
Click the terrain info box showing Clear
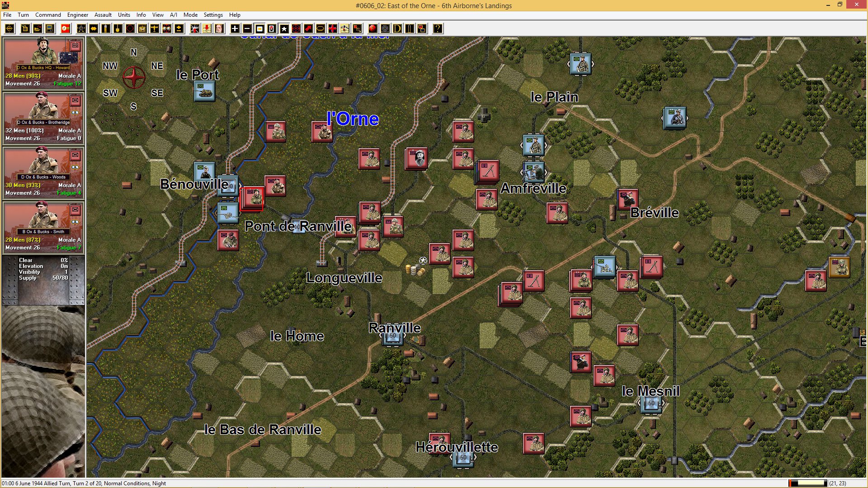click(x=43, y=280)
